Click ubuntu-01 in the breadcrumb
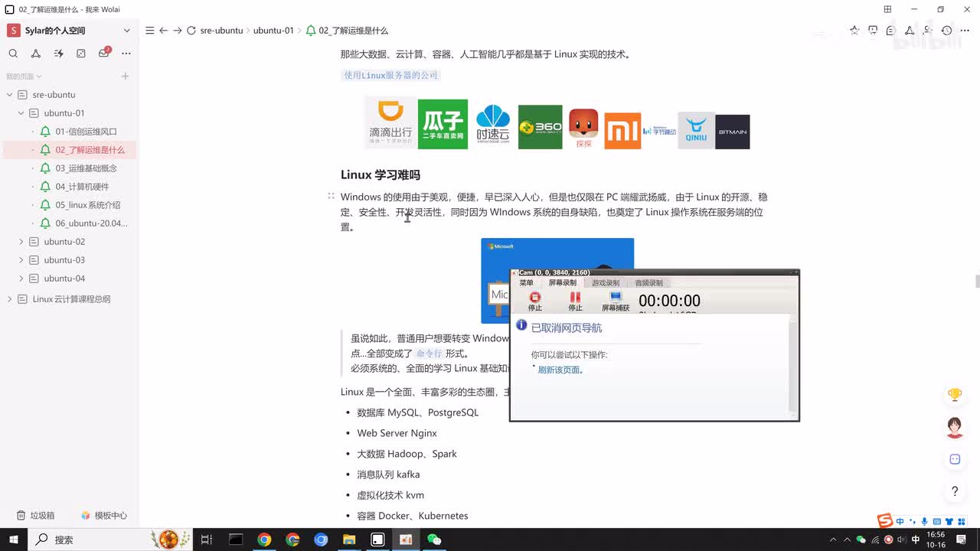Screen dimensions: 980x551 (273, 31)
